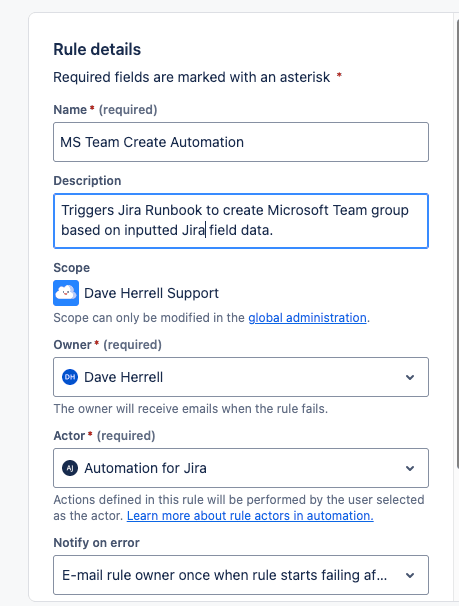Select the Dave Herrell owner value

pyautogui.click(x=124, y=377)
